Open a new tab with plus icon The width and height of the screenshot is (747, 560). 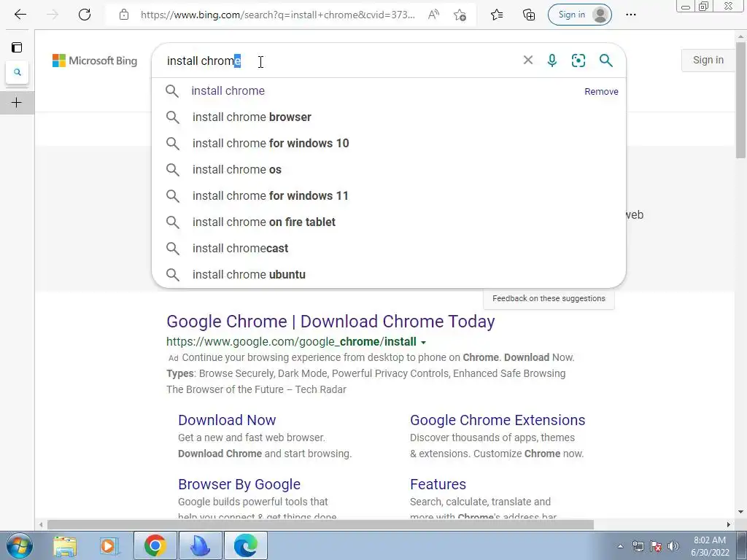[17, 102]
